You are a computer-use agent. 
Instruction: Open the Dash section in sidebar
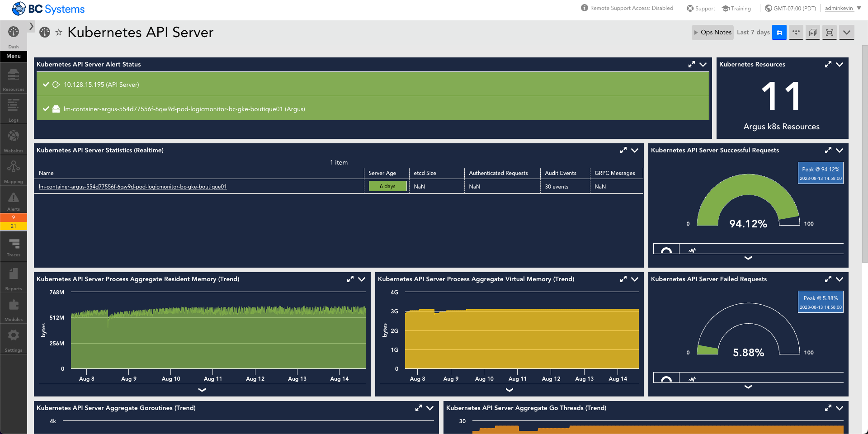[14, 37]
